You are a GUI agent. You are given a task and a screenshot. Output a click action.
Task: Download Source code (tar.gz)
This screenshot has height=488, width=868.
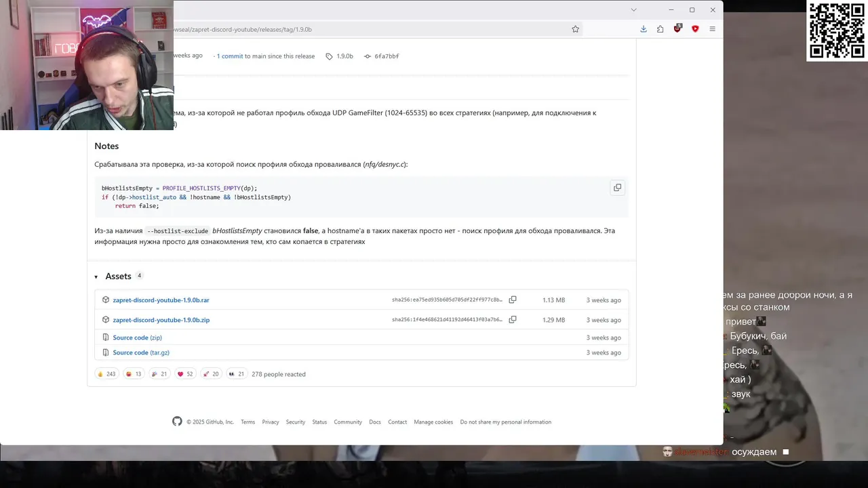click(141, 352)
